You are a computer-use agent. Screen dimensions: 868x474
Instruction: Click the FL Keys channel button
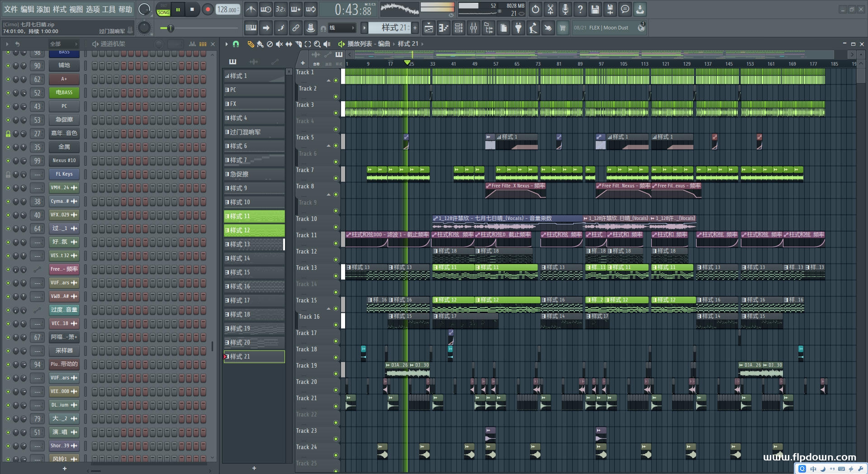tap(64, 174)
